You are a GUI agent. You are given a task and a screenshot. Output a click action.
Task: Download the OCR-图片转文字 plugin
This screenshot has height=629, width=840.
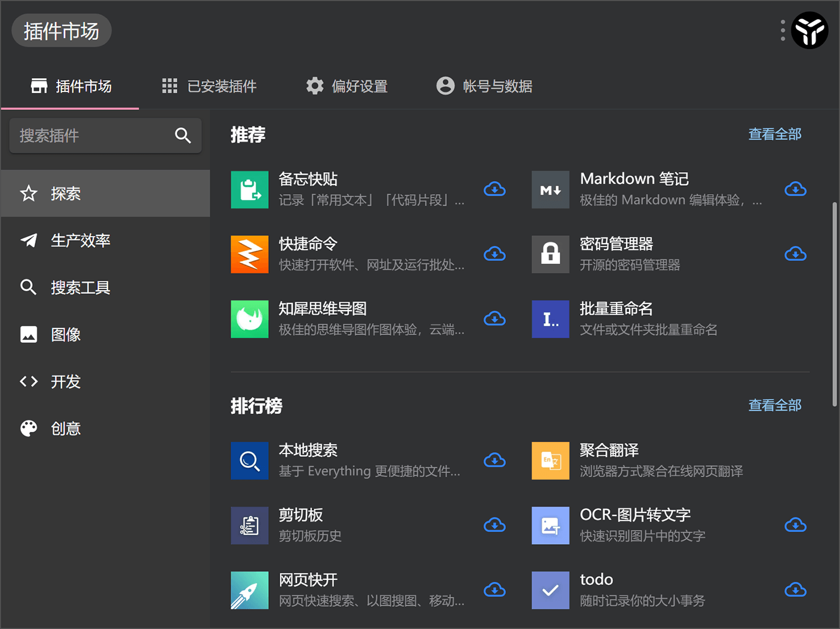(x=795, y=525)
